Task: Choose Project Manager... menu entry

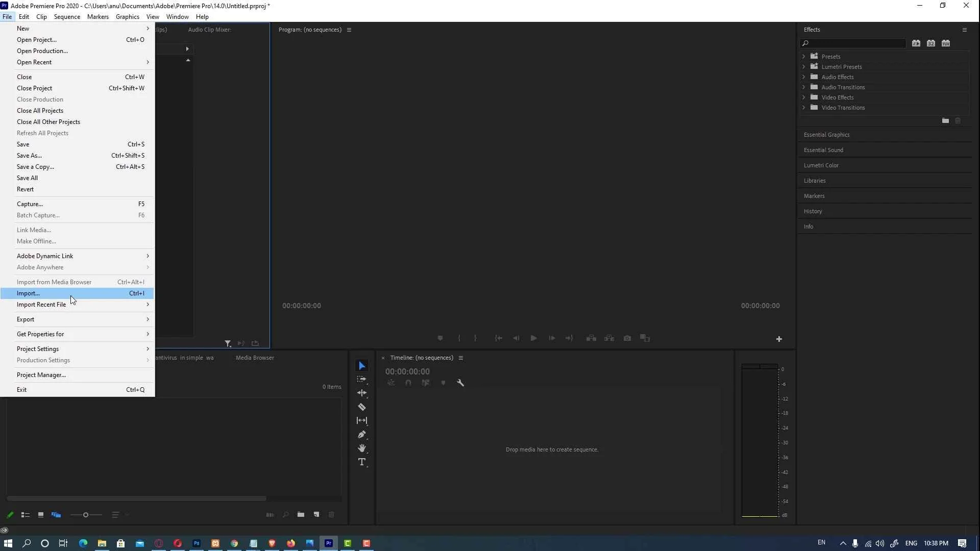Action: pos(77,375)
